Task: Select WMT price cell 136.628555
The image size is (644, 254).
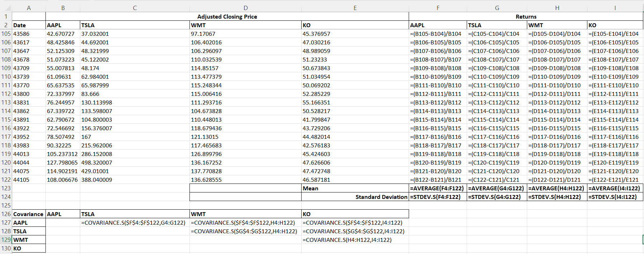Action: (x=245, y=180)
